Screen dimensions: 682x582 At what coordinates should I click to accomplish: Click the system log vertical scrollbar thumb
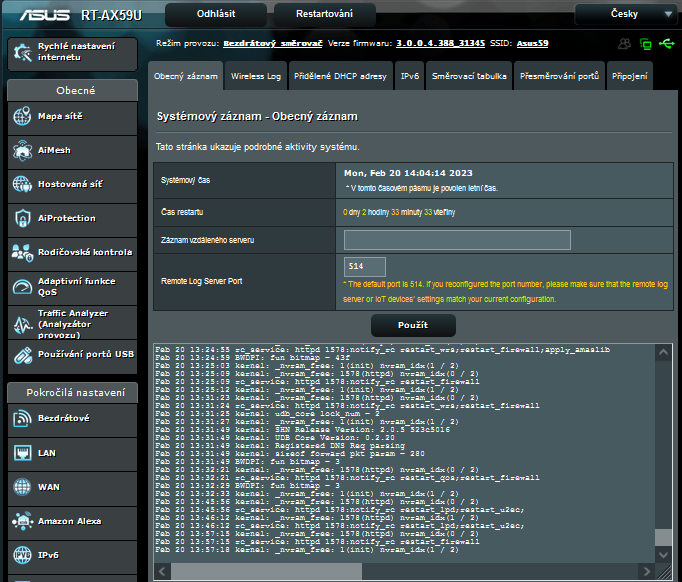pyautogui.click(x=663, y=537)
